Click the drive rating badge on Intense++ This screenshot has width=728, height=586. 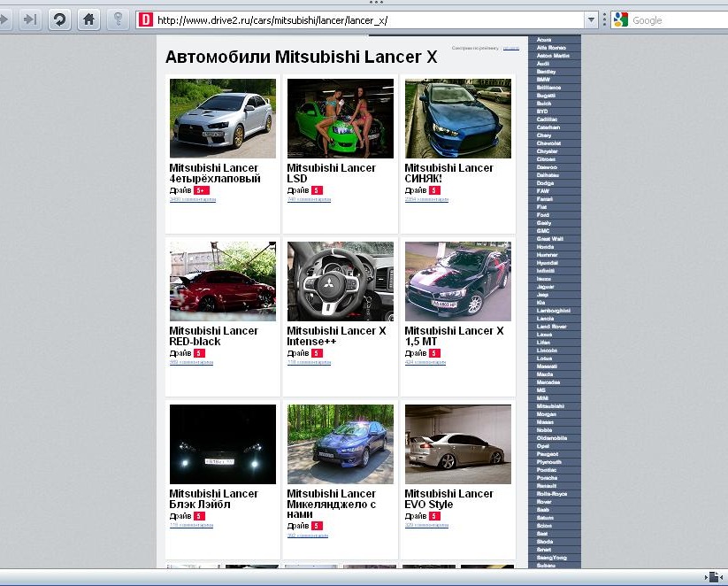pyautogui.click(x=317, y=353)
